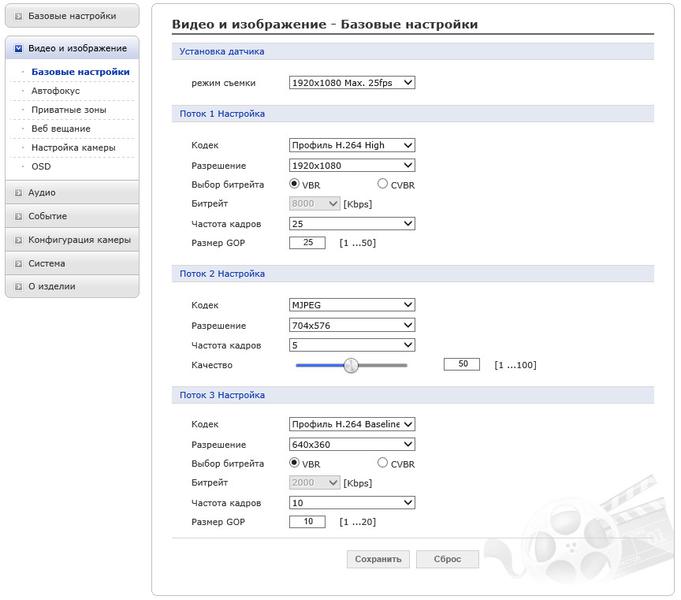Select VBR bitrate for Поток 3
The width and height of the screenshot is (681, 600).
294,463
